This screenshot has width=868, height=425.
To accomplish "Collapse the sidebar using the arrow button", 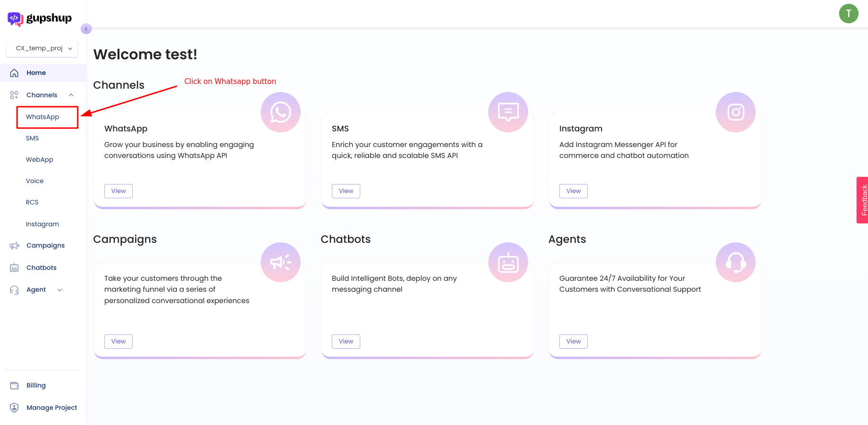I will pyautogui.click(x=86, y=29).
